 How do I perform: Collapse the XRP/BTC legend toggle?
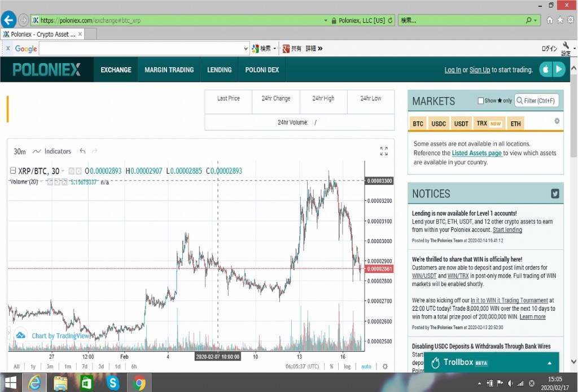pos(13,171)
